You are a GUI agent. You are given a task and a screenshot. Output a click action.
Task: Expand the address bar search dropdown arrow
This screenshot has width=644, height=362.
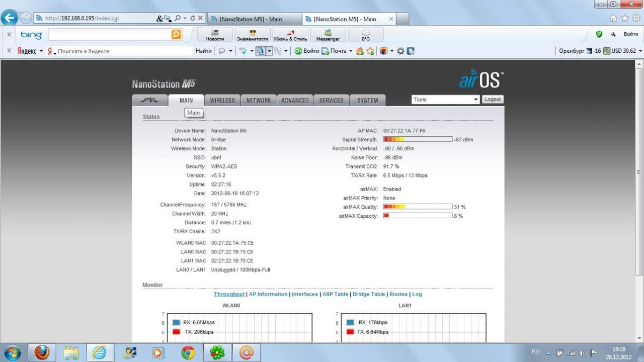click(185, 18)
